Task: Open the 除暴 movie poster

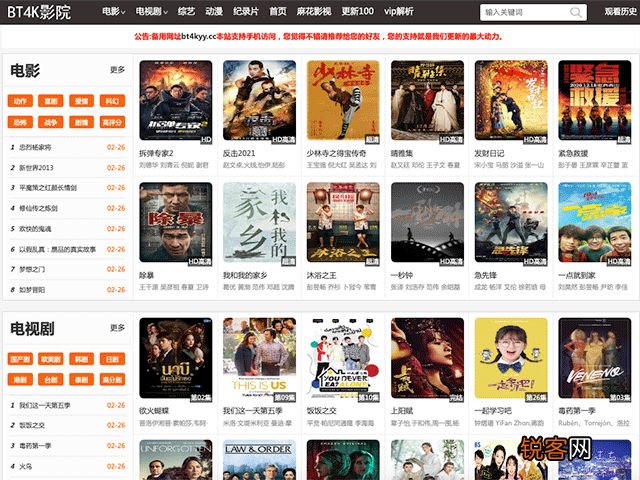Action: pyautogui.click(x=176, y=224)
